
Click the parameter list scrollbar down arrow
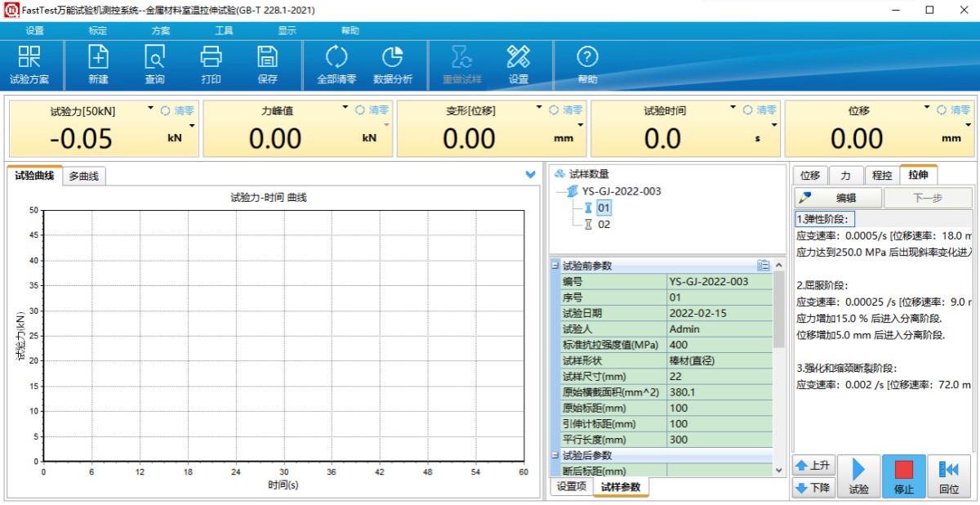coord(778,469)
